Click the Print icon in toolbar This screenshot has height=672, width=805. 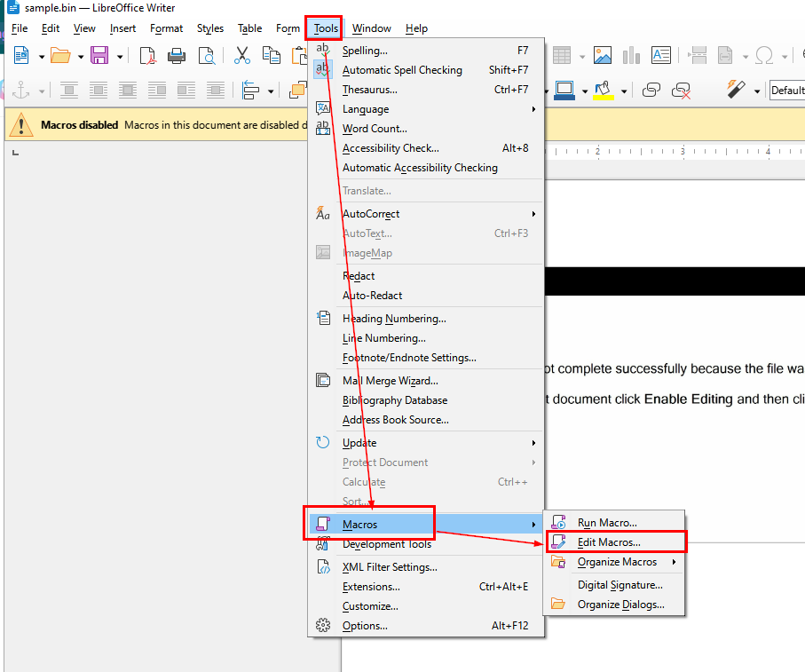click(x=177, y=55)
